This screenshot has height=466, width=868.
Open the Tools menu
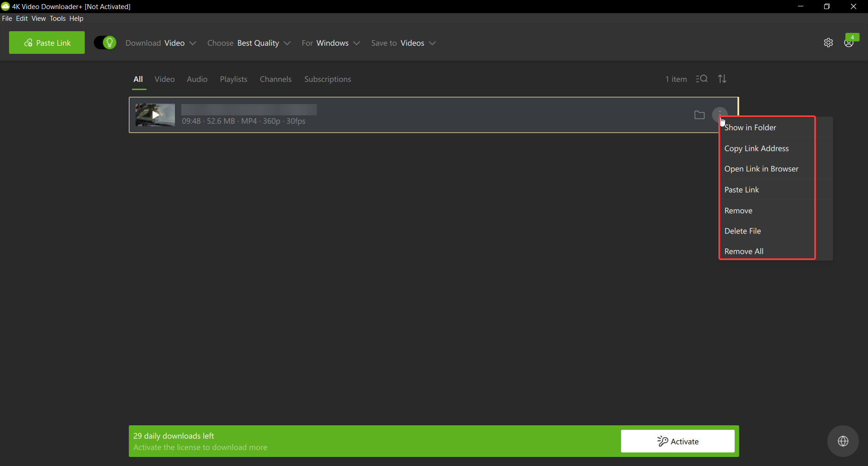coord(57,19)
